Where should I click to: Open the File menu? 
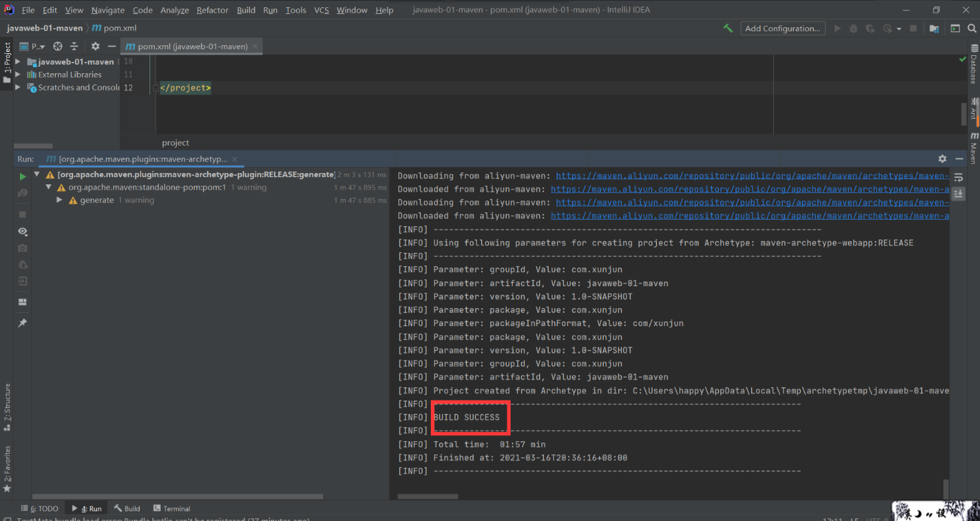[28, 10]
